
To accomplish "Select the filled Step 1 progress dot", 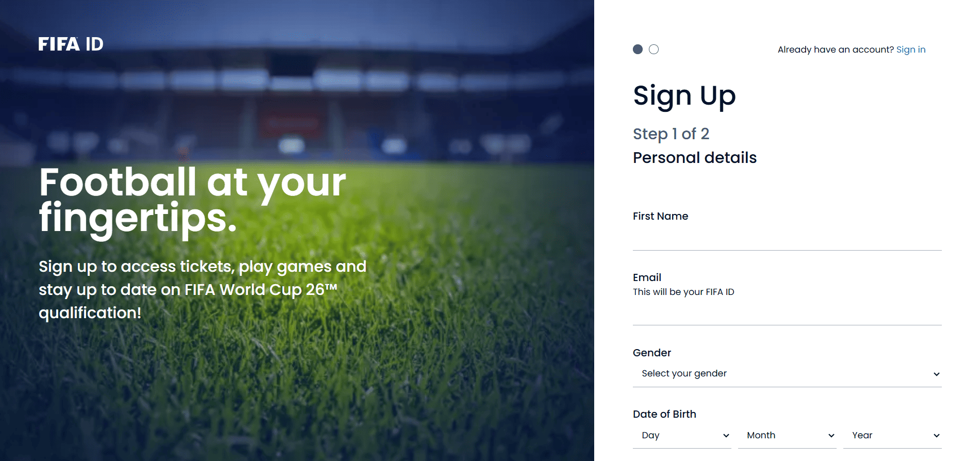I will click(638, 49).
